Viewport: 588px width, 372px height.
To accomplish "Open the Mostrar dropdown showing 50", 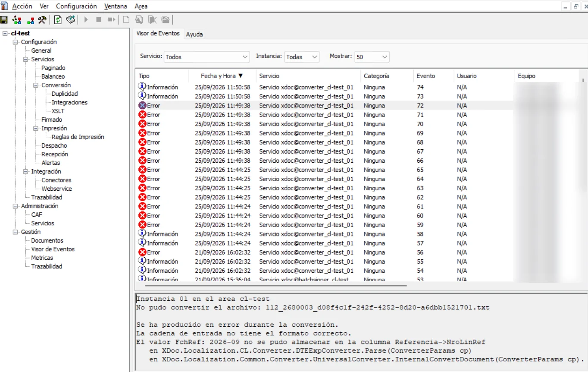I will tap(372, 57).
